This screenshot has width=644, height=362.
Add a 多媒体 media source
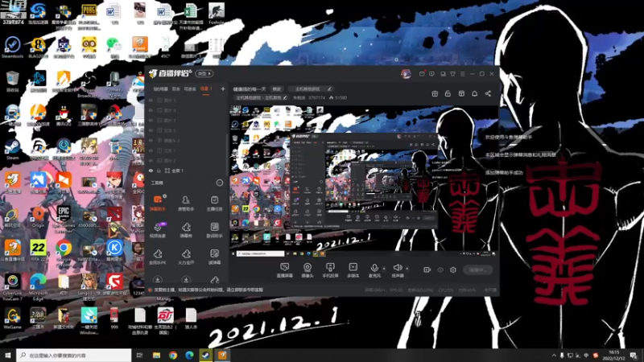[x=353, y=270]
